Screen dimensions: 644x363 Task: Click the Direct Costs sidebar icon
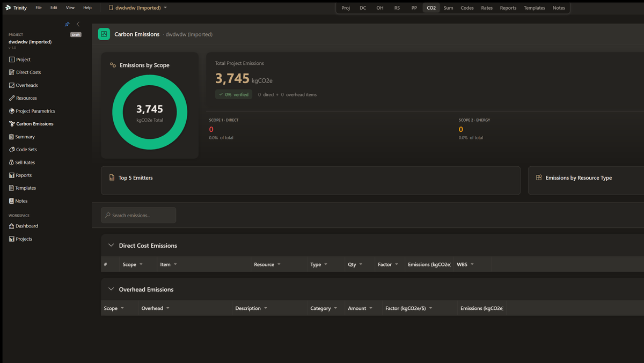(12, 72)
